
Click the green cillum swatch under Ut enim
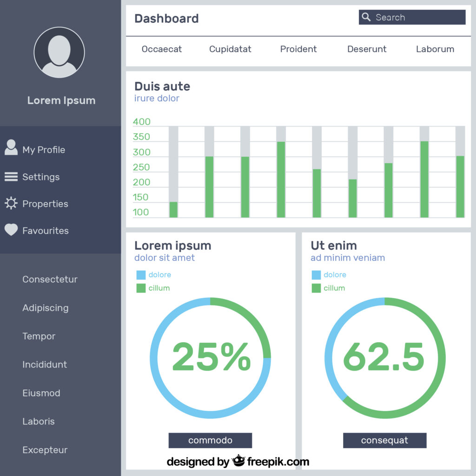(316, 288)
